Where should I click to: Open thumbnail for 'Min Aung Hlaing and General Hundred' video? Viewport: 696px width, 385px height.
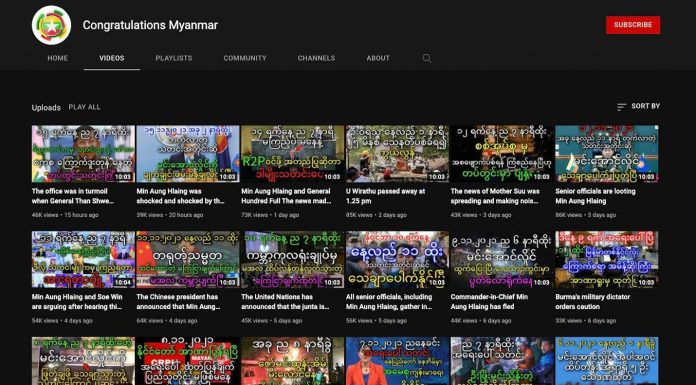[293, 154]
